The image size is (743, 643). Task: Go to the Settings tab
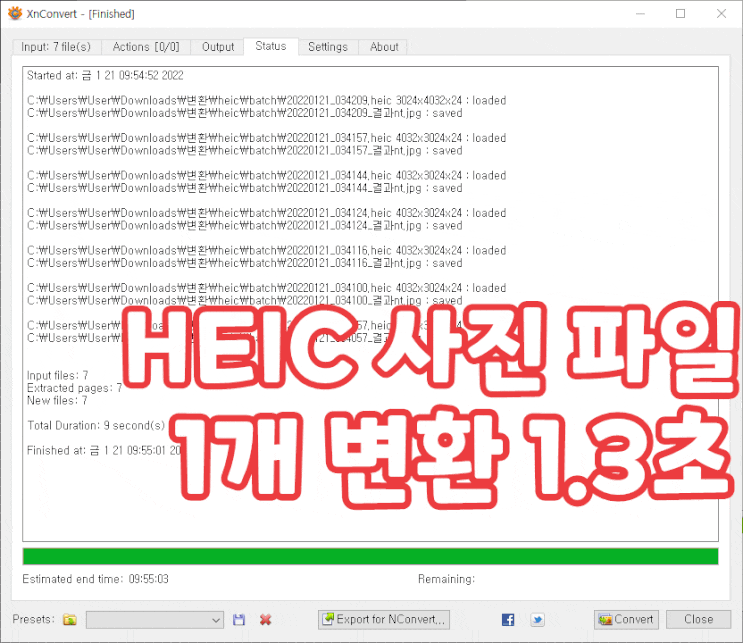pyautogui.click(x=328, y=47)
